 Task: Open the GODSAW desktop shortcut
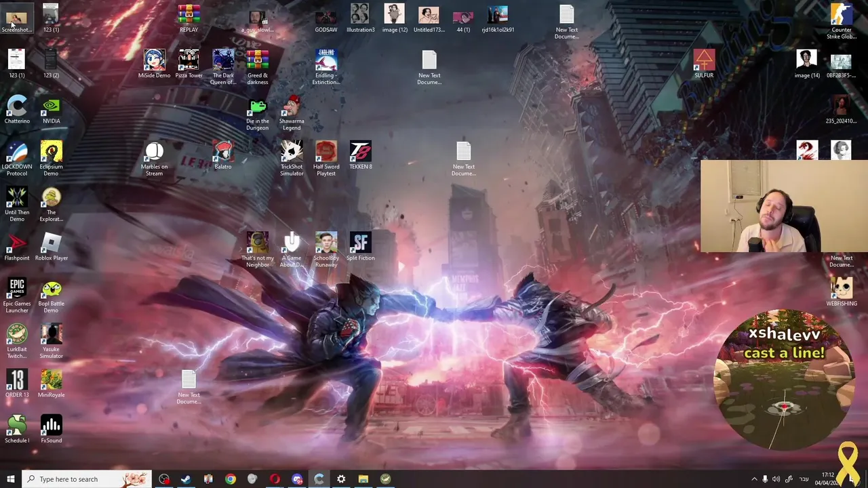pyautogui.click(x=326, y=19)
